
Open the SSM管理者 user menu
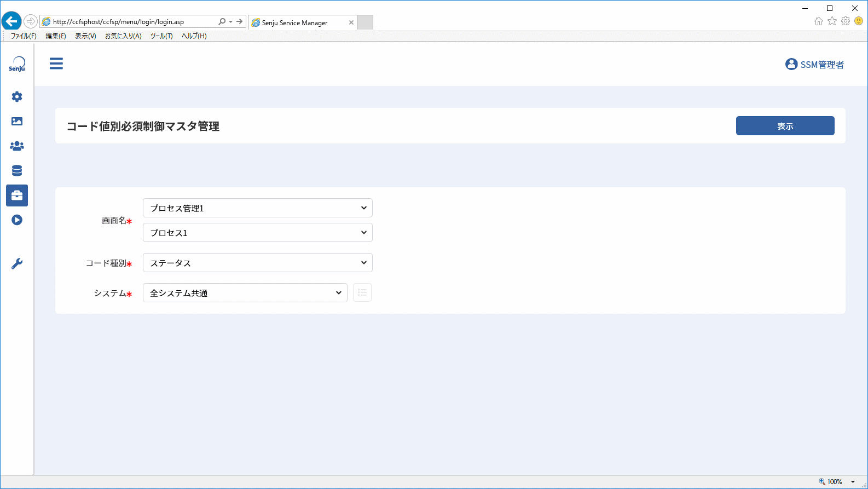pos(814,65)
